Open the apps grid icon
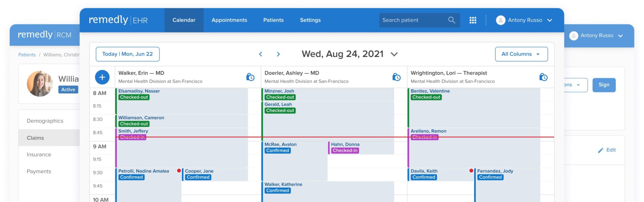 click(473, 20)
